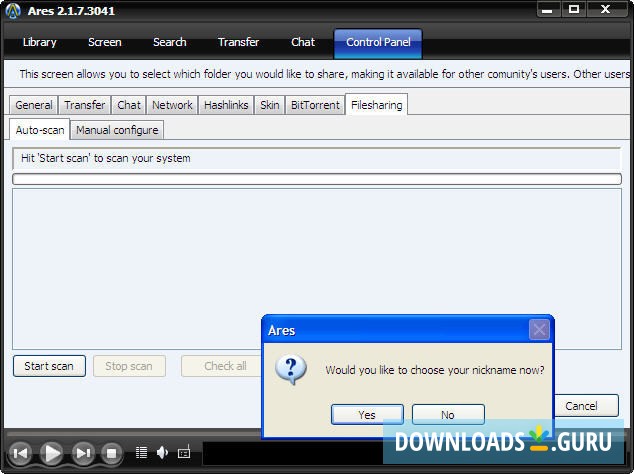Skip to previous track in player
This screenshot has width=634, height=474.
click(20, 453)
